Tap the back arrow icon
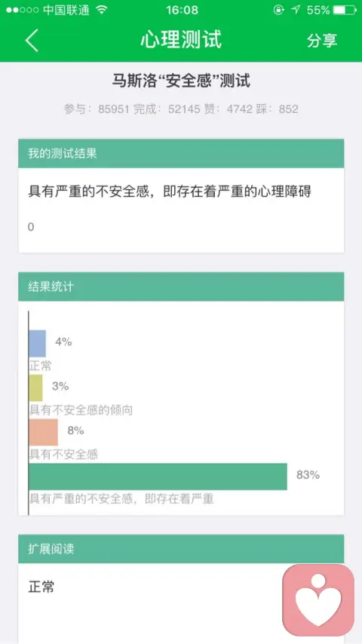This screenshot has height=644, width=362. pos(32,40)
